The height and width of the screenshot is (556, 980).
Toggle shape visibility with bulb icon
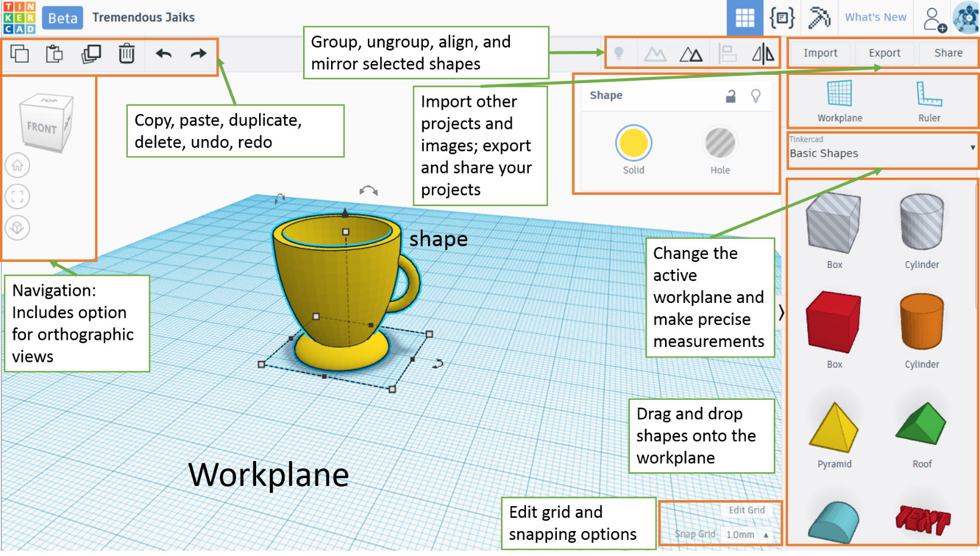pyautogui.click(x=755, y=96)
